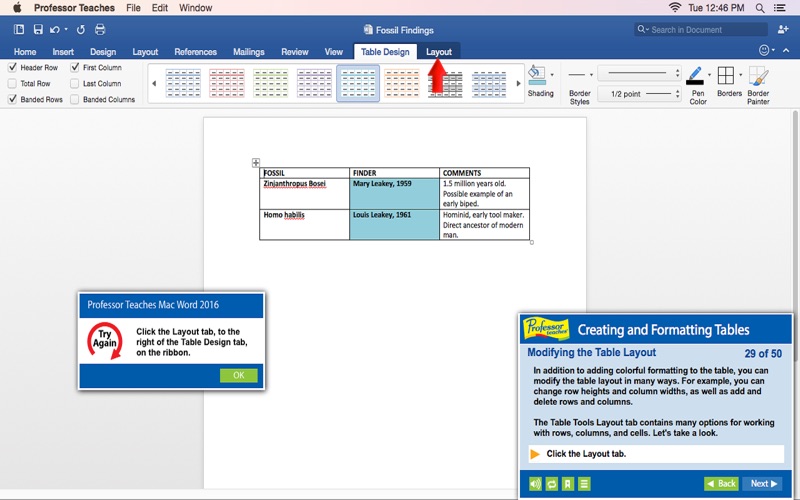Click the contents list icon in tutorial panel
The image size is (800, 500).
tap(584, 484)
